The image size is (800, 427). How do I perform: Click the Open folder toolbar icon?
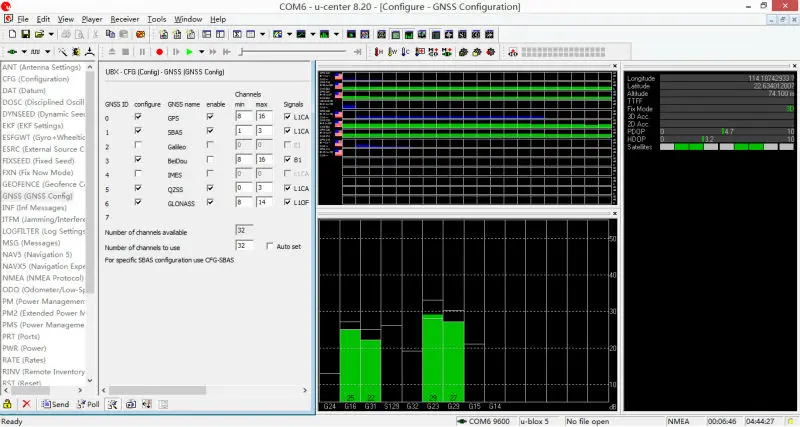pos(39,34)
